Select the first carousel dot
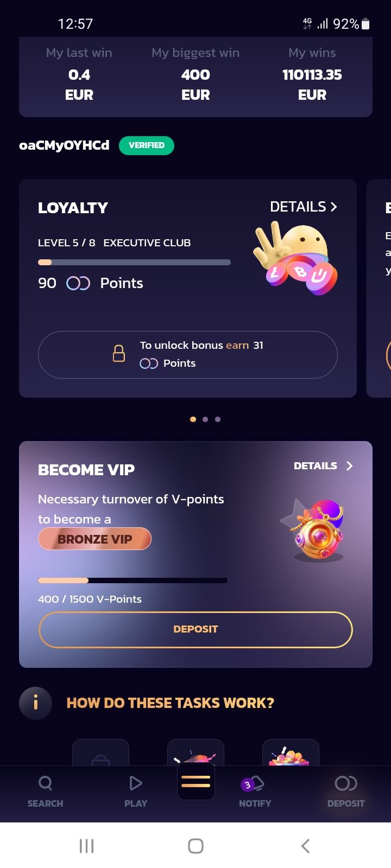 (x=193, y=419)
